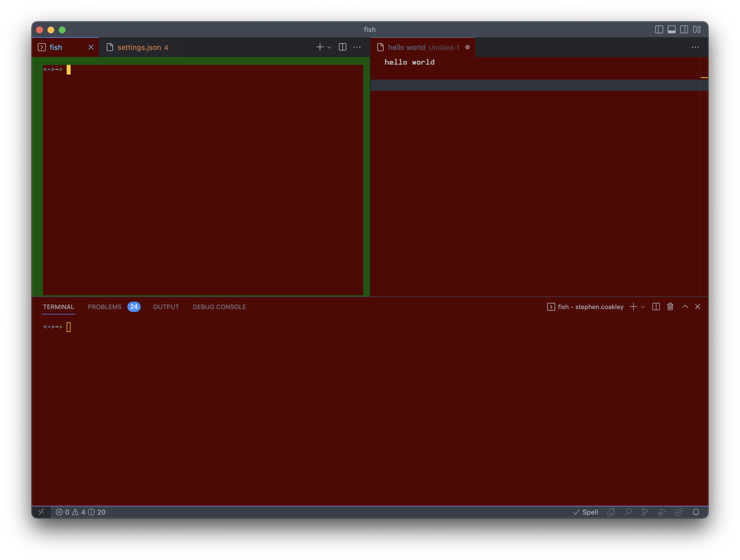This screenshot has height=560, width=740.
Task: Show notifications via the bell icon
Action: tap(697, 512)
